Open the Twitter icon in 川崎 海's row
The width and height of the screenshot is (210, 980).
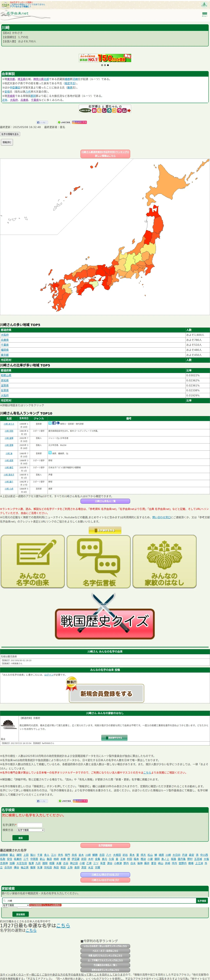pyautogui.click(x=50, y=453)
